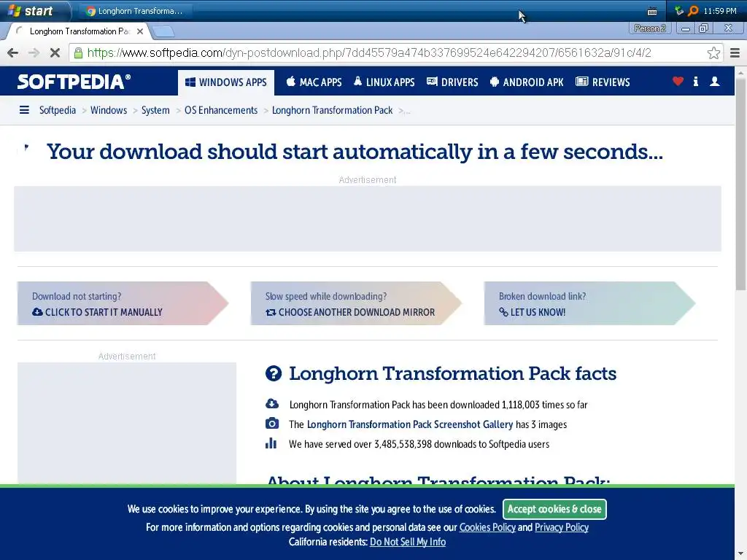
Task: Open the hamburger menu beside breadcrumbs
Action: pos(24,110)
